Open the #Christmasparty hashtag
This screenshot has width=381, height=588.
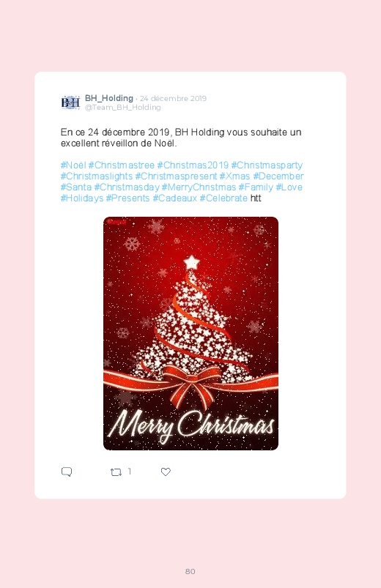(x=267, y=165)
